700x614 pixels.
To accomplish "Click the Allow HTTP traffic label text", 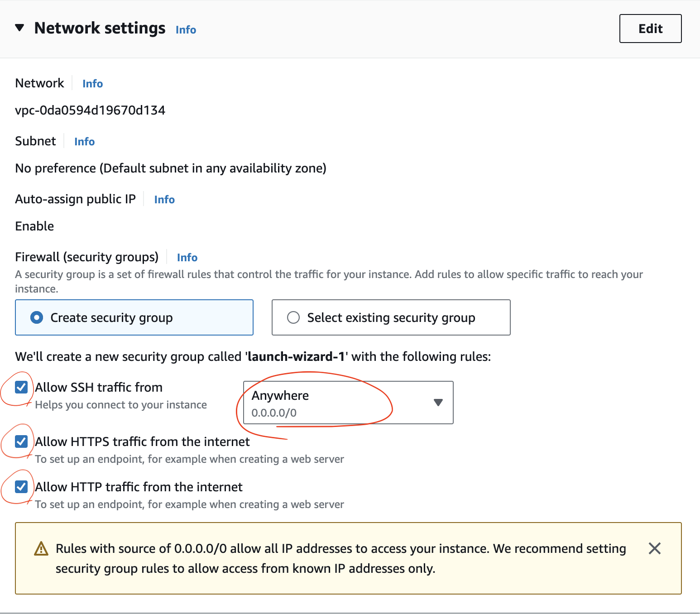I will [139, 487].
